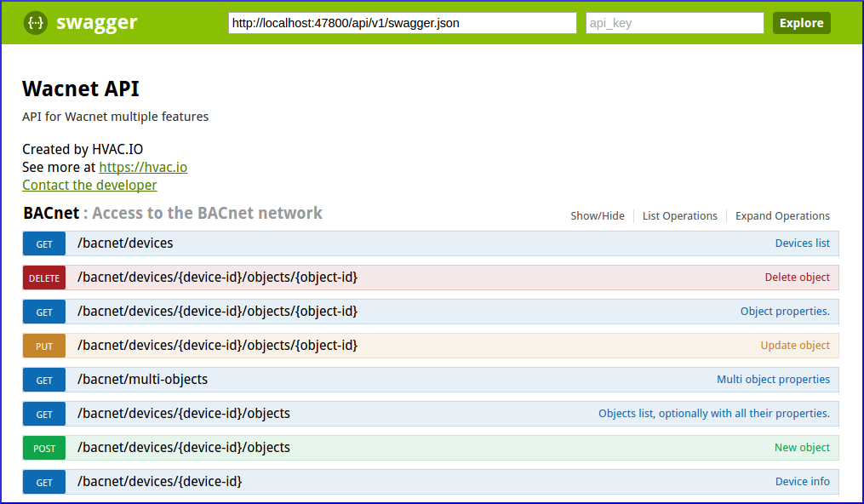Click List Operations link
Image resolution: width=864 pixels, height=504 pixels.
coord(679,216)
